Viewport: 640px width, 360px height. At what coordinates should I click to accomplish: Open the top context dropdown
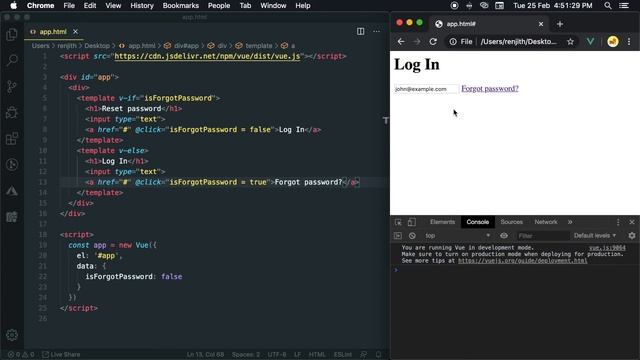[x=457, y=236]
